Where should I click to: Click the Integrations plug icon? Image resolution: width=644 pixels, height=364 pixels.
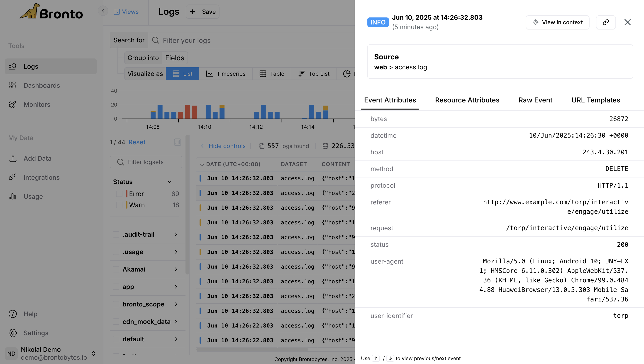(x=12, y=177)
